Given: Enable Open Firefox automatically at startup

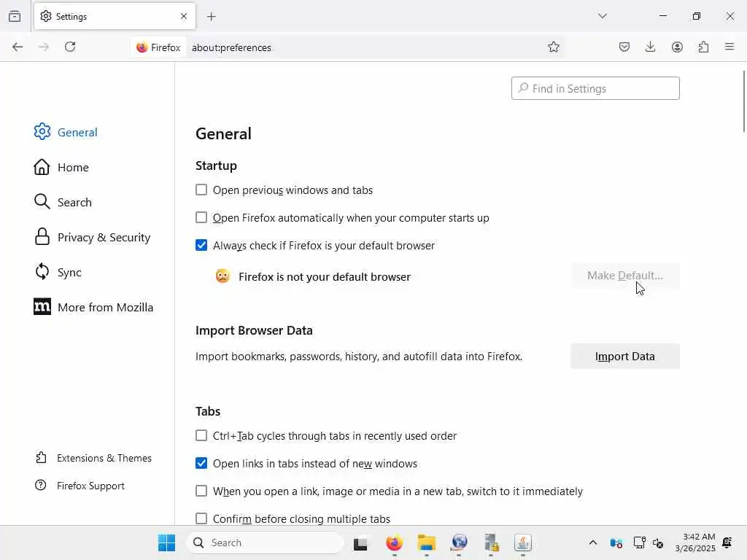Looking at the screenshot, I should (201, 217).
